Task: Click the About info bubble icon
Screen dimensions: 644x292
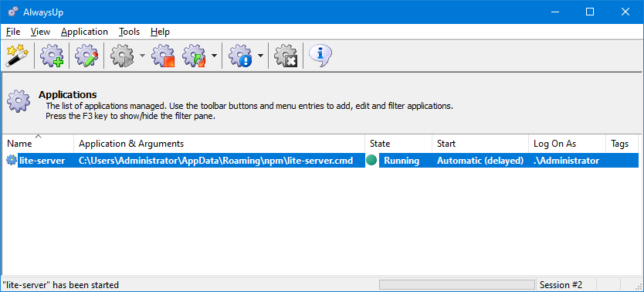Action: point(320,56)
